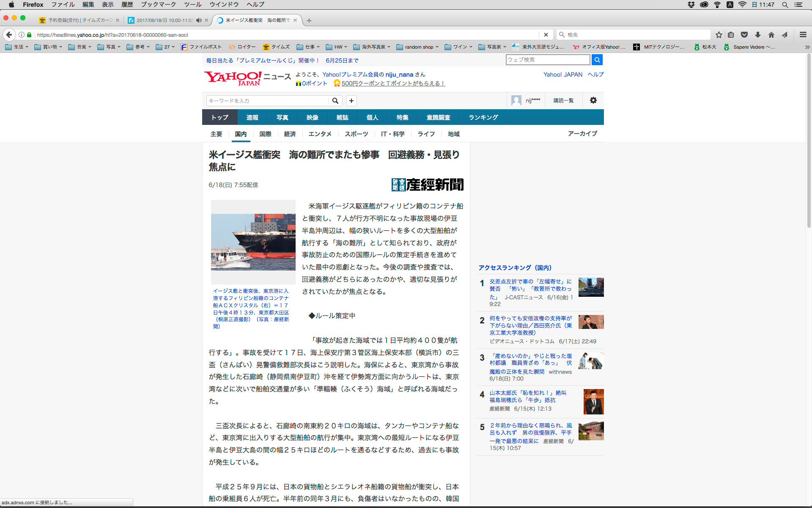Mute the audio playing tab speaker icon

(x=199, y=20)
